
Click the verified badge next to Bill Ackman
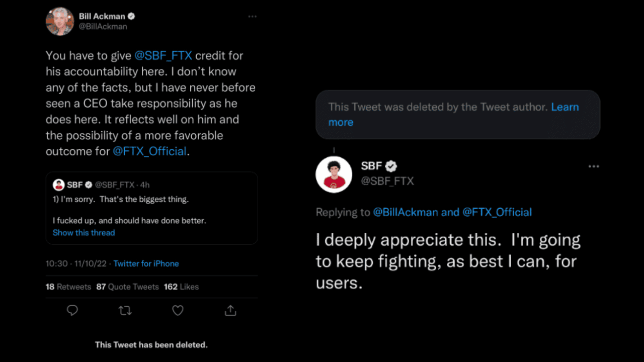pos(131,16)
